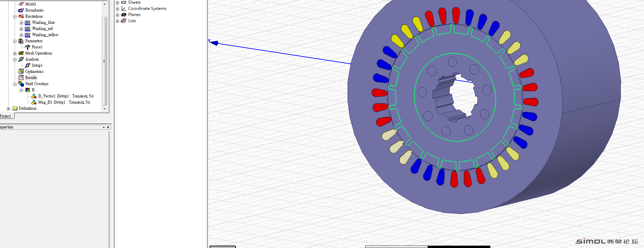Screen dimensions: 644x248
Task: Click the Force1 hammer icon
Action: [28, 47]
